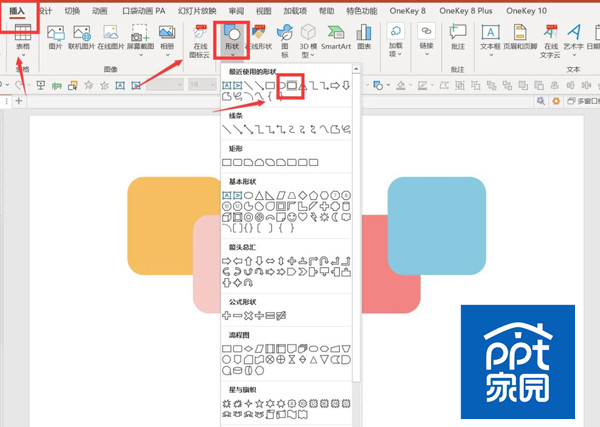Select the blue rounded square on slide

coord(437,226)
